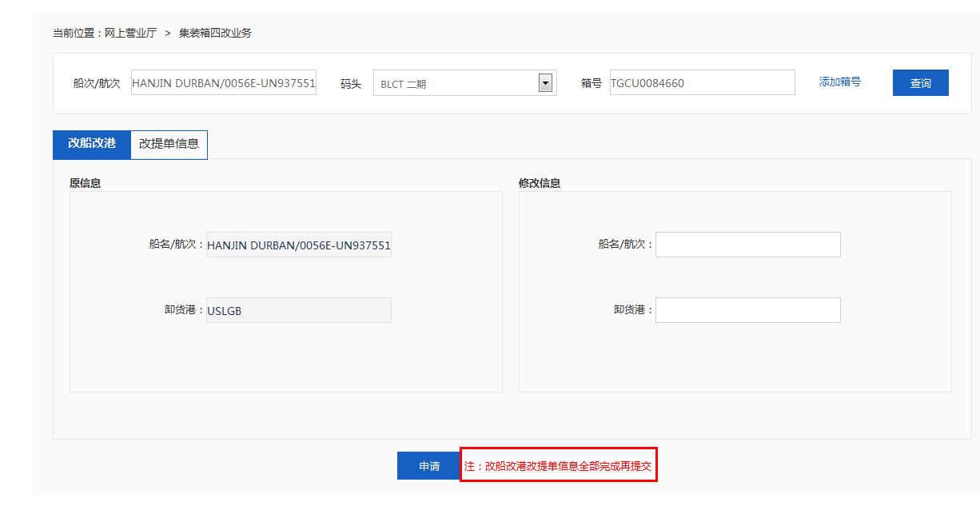
Task: Click the 码头 dropdown arrow button
Action: click(546, 82)
